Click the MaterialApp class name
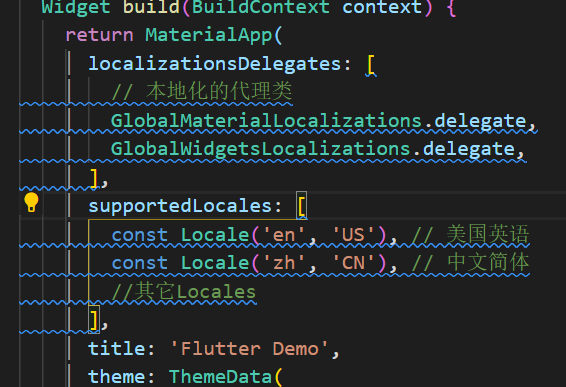This screenshot has width=566, height=387. point(209,35)
